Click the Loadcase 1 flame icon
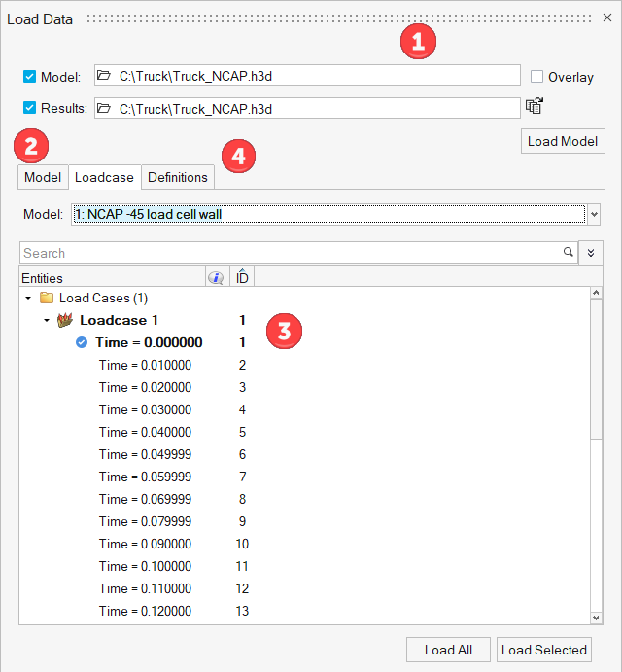This screenshot has height=672, width=622. pos(65,320)
